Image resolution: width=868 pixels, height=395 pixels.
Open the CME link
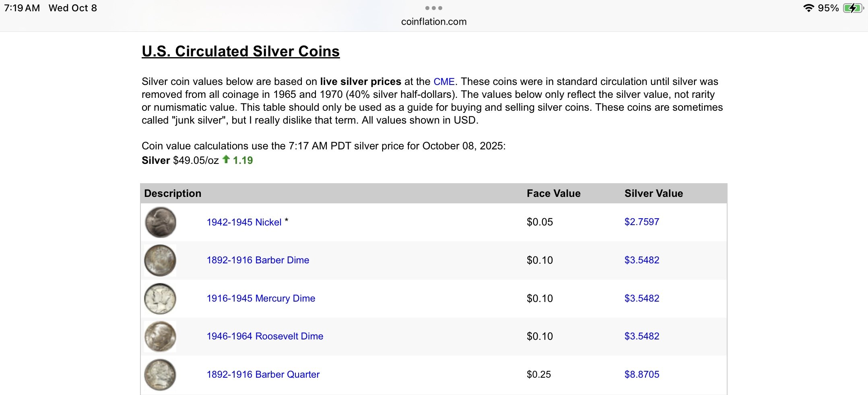444,82
